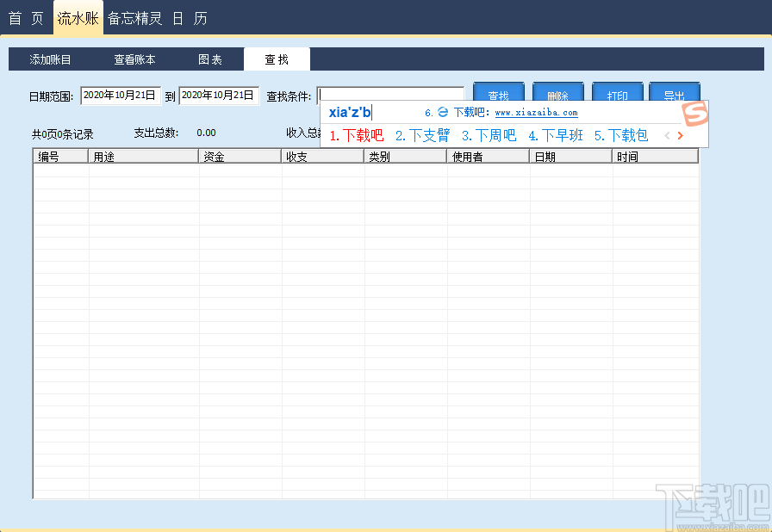Focus the 查找条件 search input
The width and height of the screenshot is (772, 532).
(x=390, y=95)
